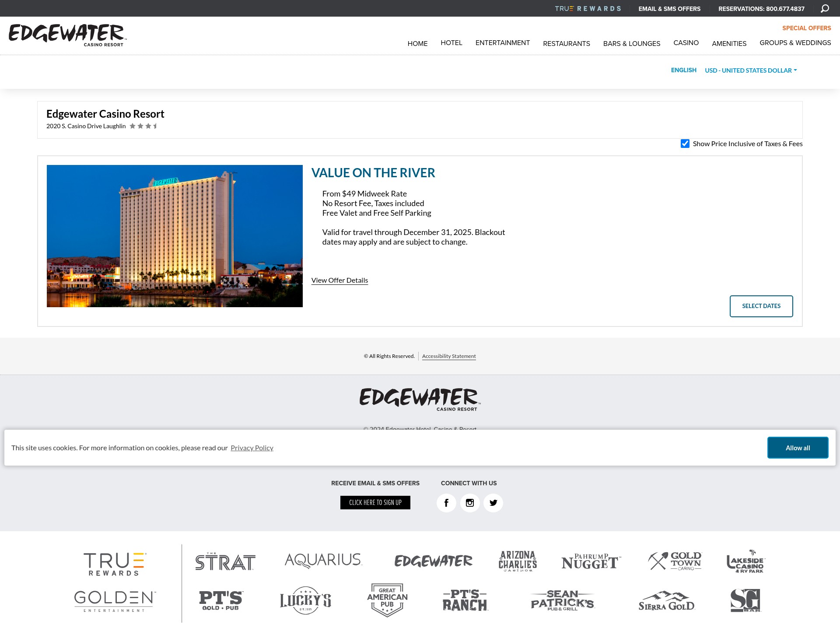Uncheck Show Price Inclusive of Taxes & Fees
The width and height of the screenshot is (840, 638).
point(685,144)
